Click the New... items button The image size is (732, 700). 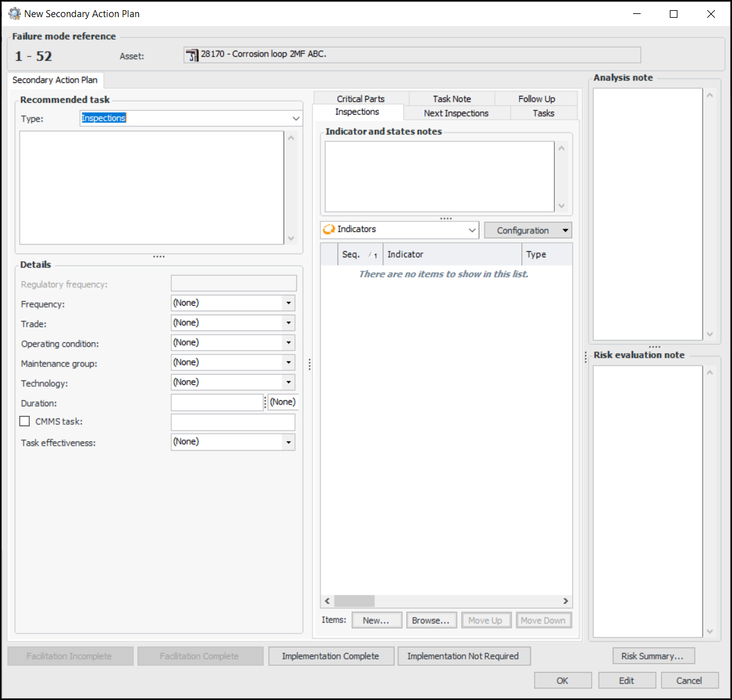click(x=376, y=620)
